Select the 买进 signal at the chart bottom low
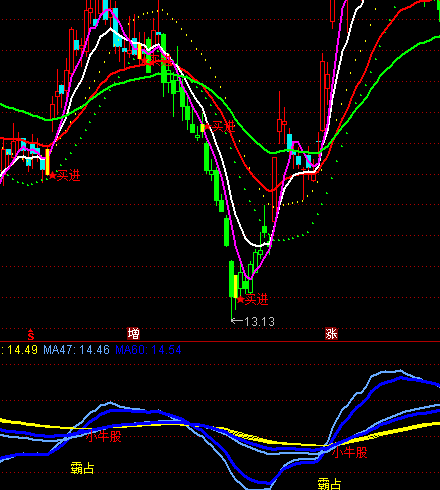This screenshot has width=440, height=490. click(252, 300)
